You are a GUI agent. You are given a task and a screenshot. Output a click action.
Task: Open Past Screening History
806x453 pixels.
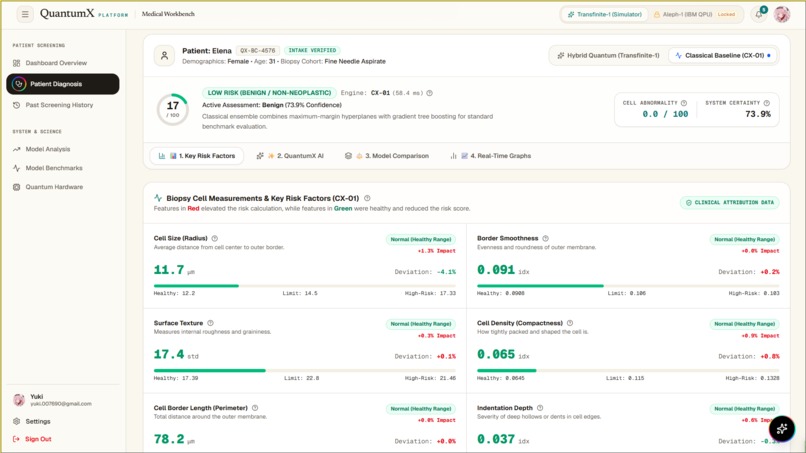pyautogui.click(x=63, y=105)
